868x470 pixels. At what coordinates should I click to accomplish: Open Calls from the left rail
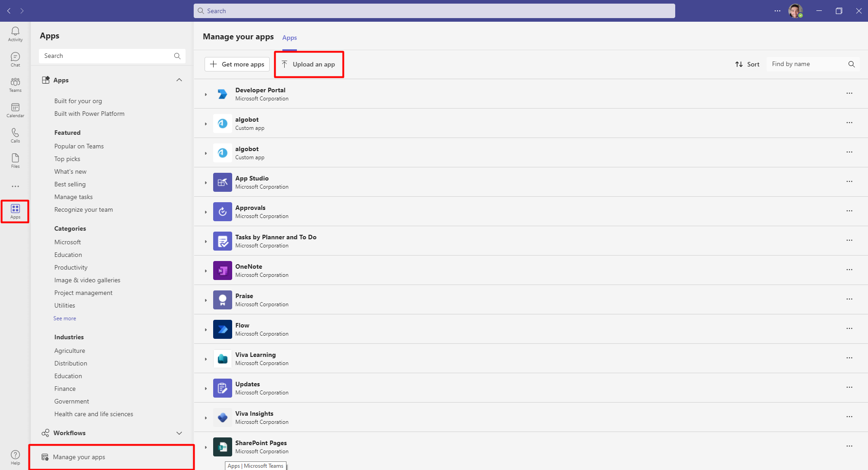[15, 135]
